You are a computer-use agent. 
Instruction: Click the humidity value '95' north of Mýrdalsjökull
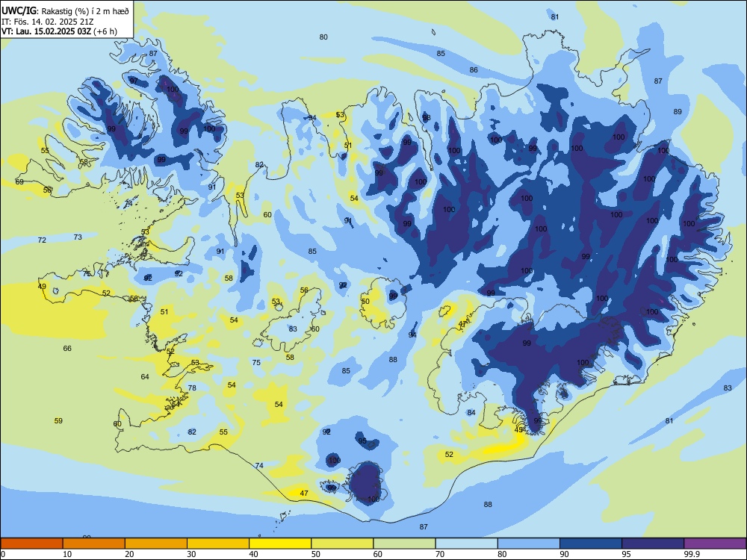(x=362, y=441)
